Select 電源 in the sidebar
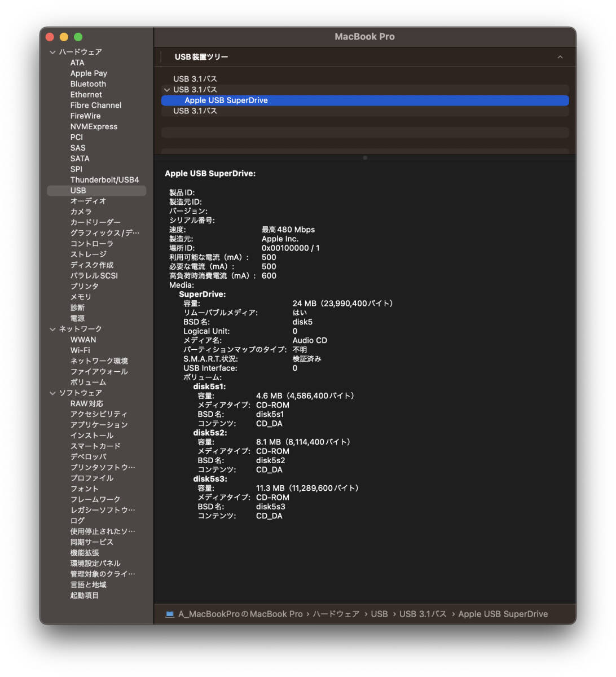The image size is (616, 677). (77, 319)
